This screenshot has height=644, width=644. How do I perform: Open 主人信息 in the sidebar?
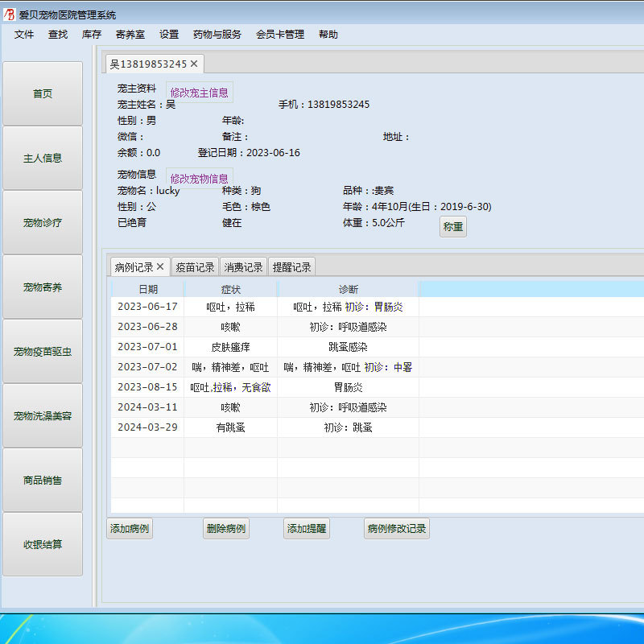coord(43,158)
